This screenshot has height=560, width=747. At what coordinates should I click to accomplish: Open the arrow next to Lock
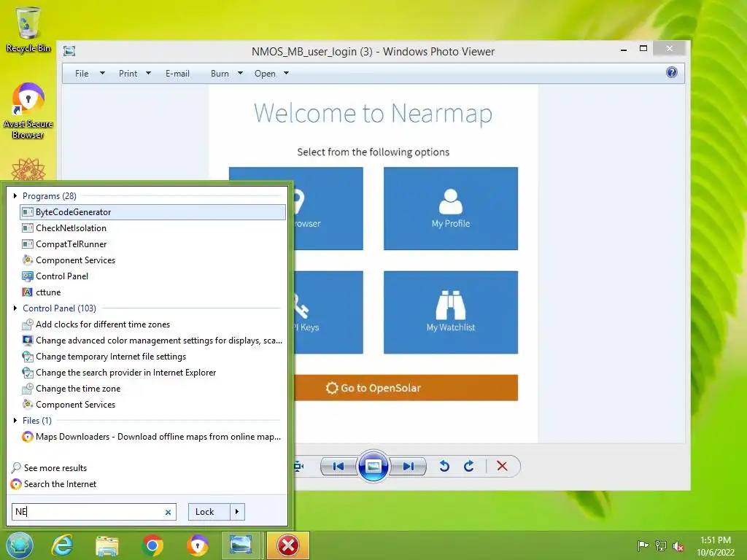tap(237, 512)
